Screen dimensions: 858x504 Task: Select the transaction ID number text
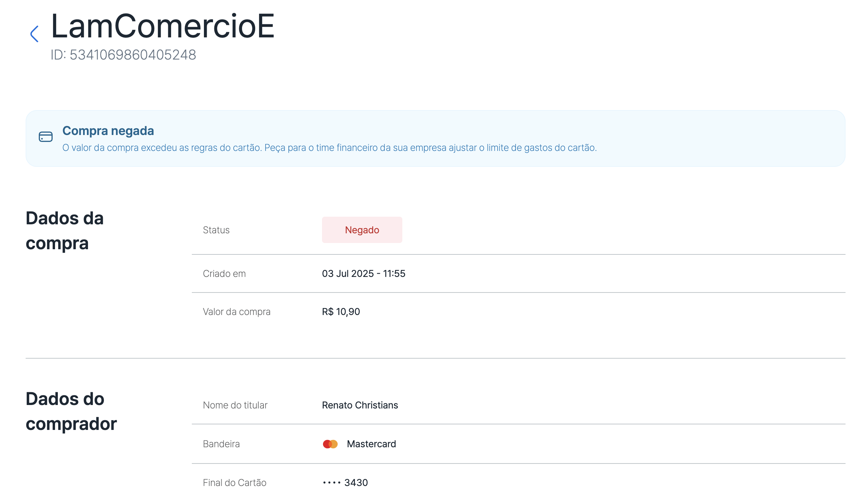pyautogui.click(x=133, y=55)
